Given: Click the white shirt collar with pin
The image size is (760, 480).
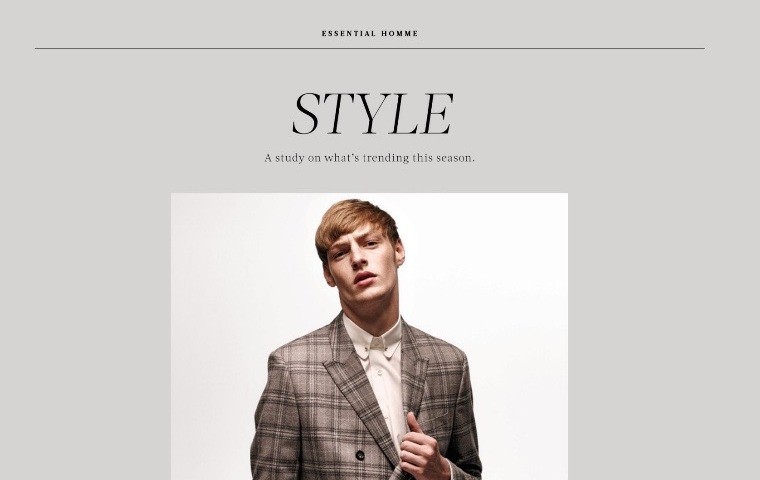Looking at the screenshot, I should click(373, 339).
